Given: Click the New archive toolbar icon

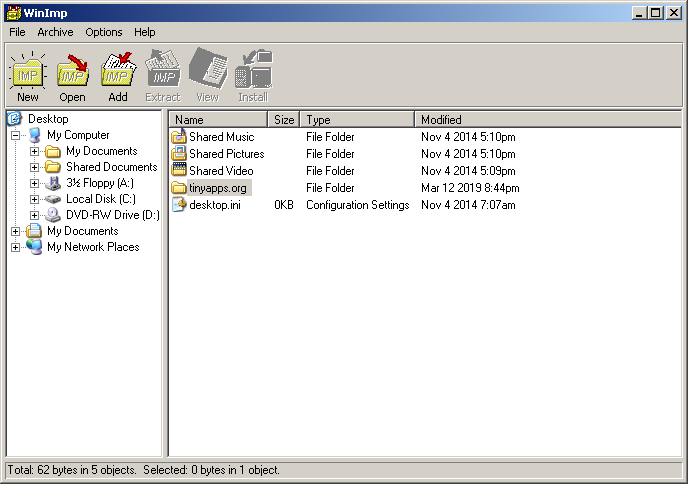Looking at the screenshot, I should tap(27, 72).
